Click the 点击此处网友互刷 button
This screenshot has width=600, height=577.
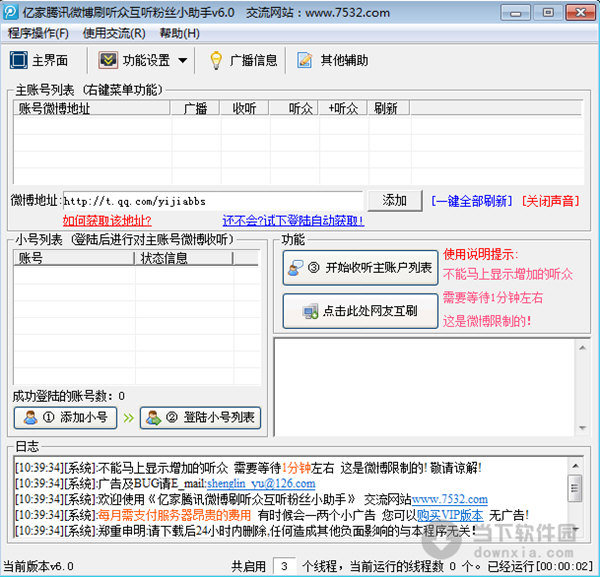point(360,311)
